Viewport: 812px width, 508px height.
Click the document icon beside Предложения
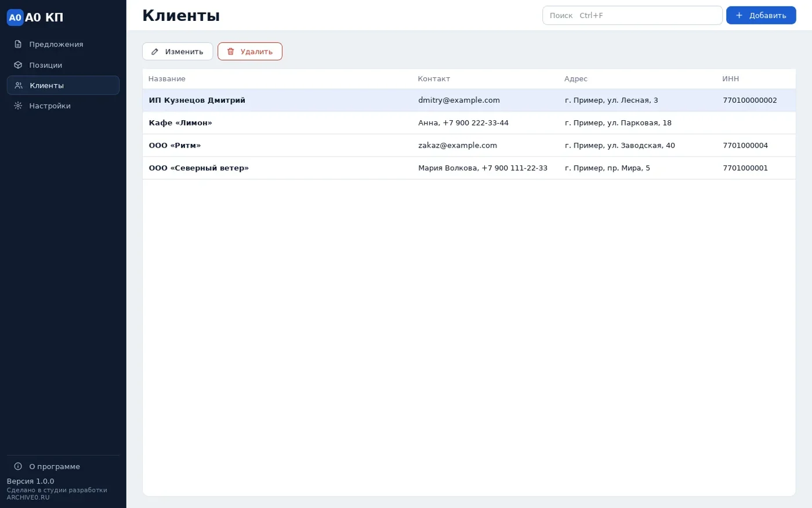[18, 44]
